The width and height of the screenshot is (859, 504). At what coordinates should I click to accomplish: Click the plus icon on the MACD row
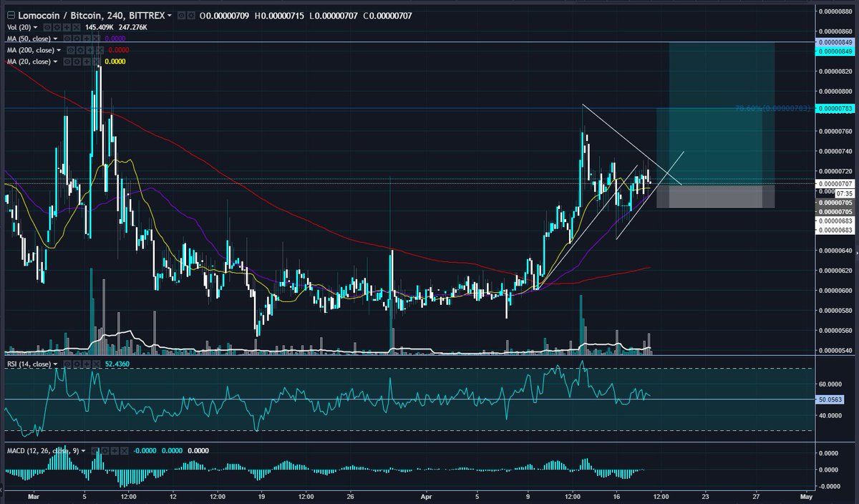coord(115,451)
